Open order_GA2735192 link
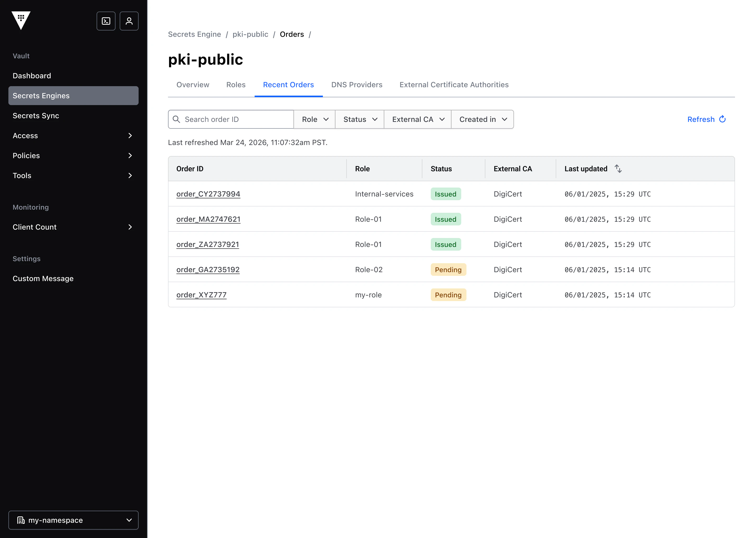756x538 pixels. (x=208, y=270)
